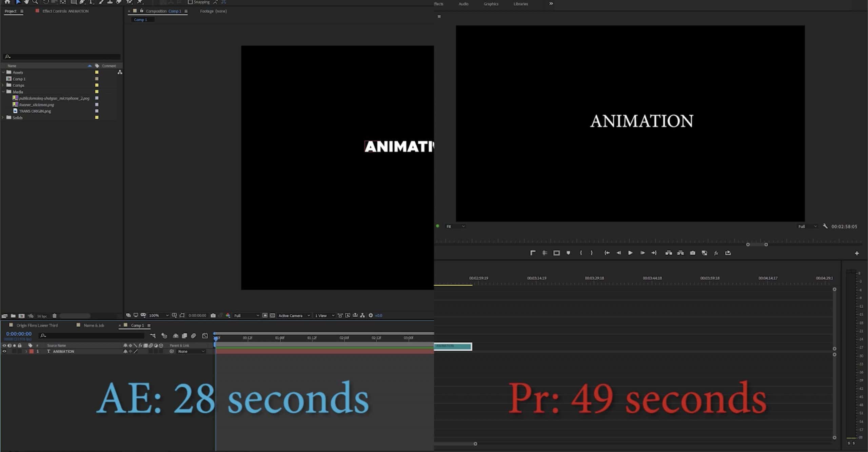The height and width of the screenshot is (452, 868).
Task: Open the Graphics workspace in Premiere
Action: [491, 4]
